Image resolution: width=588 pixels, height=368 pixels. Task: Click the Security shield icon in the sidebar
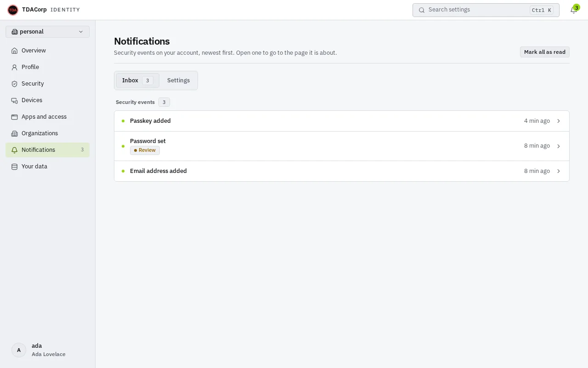click(x=14, y=84)
